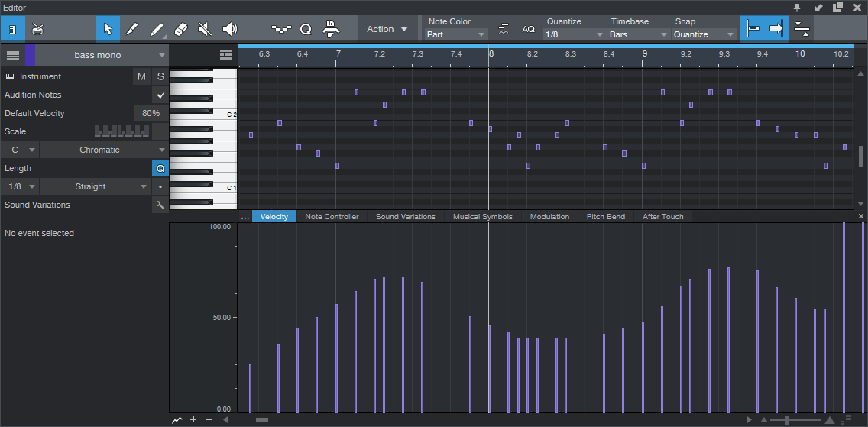Expand the Chromatic scale dropdown
868x427 pixels.
(103, 150)
